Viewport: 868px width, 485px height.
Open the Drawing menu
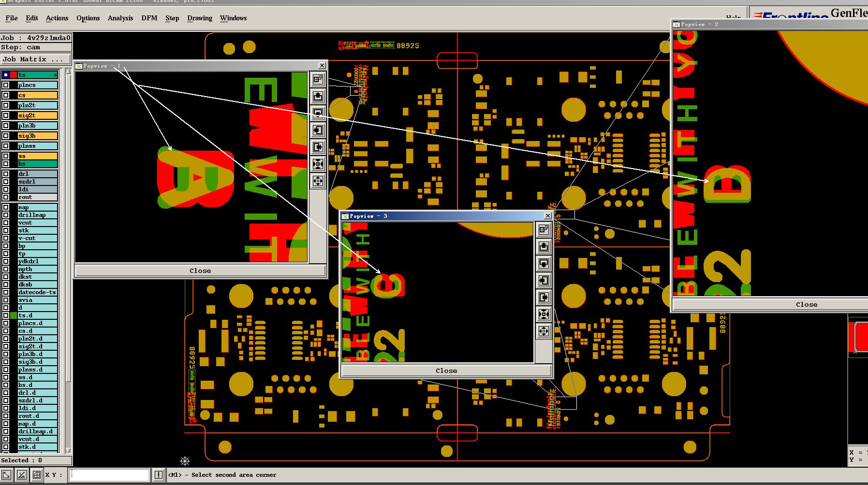click(x=200, y=18)
